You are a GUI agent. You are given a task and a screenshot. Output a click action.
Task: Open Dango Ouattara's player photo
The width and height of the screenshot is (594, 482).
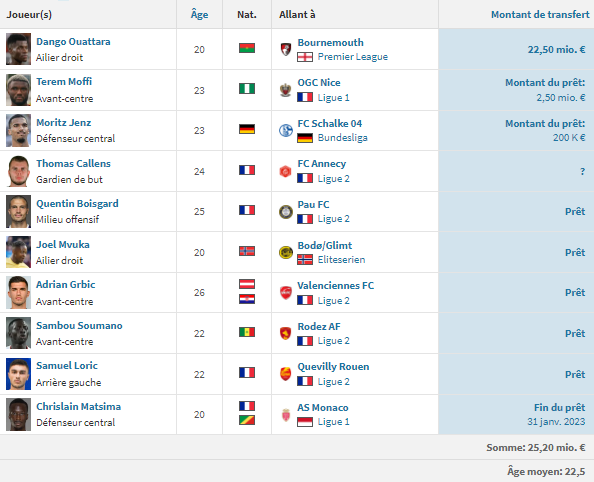coord(18,49)
